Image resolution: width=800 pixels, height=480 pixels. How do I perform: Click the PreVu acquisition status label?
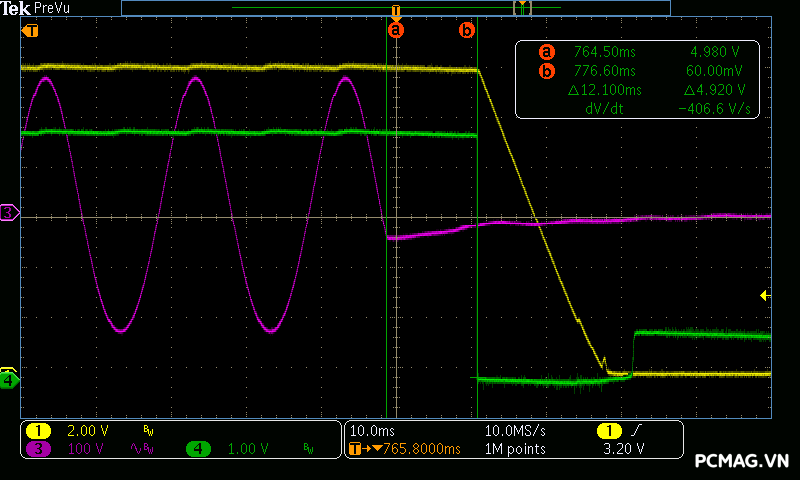tap(52, 8)
